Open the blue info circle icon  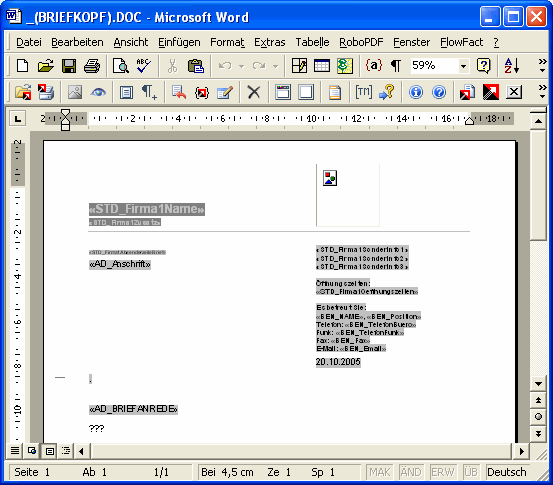tap(416, 92)
